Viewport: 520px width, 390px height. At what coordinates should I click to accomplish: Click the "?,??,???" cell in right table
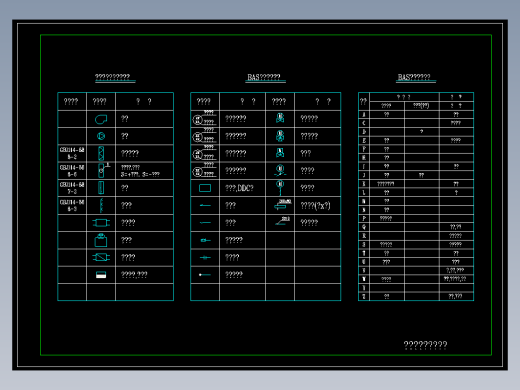point(455,270)
